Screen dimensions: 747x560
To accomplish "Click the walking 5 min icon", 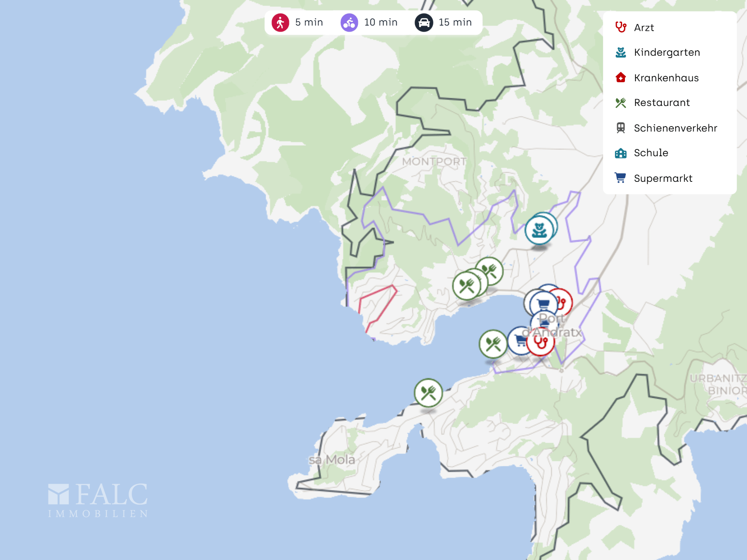I will [280, 22].
